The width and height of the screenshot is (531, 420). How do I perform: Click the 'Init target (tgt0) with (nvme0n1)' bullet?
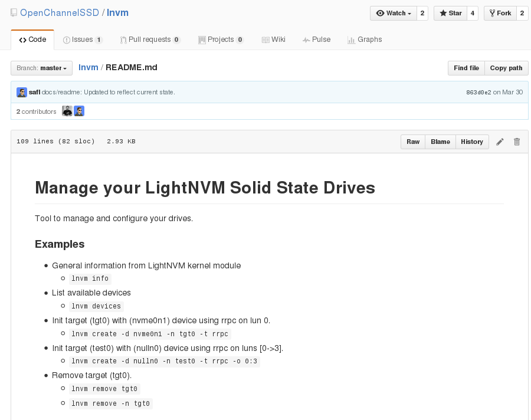coord(161,320)
